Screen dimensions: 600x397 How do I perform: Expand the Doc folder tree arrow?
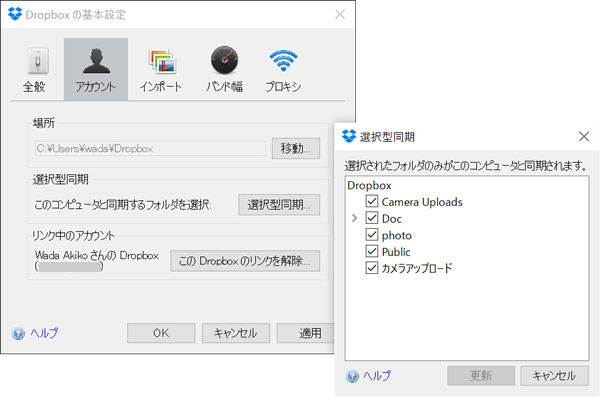[x=354, y=218]
